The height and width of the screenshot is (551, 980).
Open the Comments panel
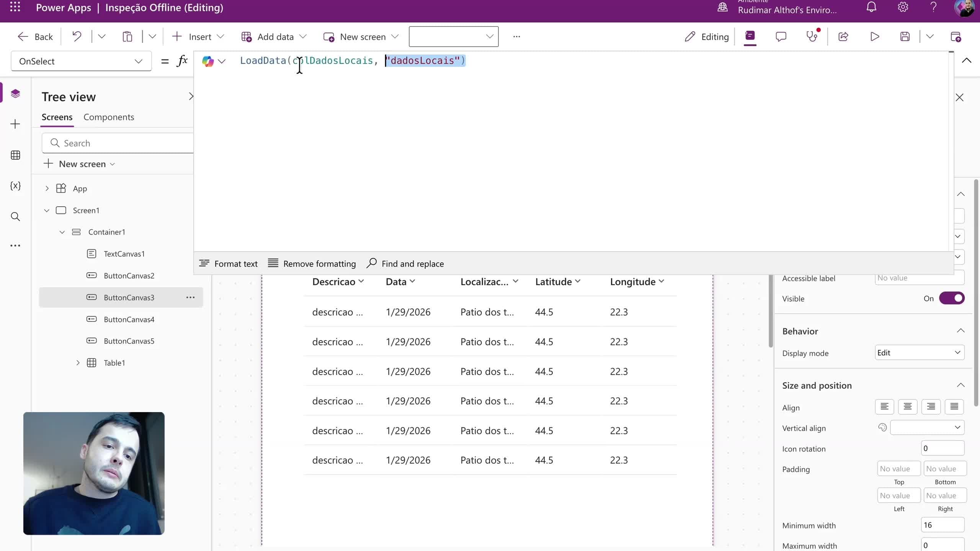781,36
